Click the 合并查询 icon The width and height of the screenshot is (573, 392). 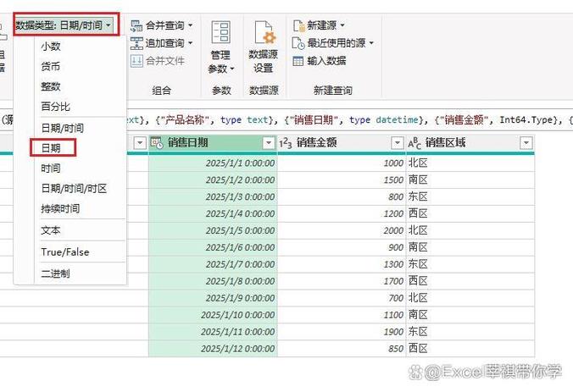(136, 25)
